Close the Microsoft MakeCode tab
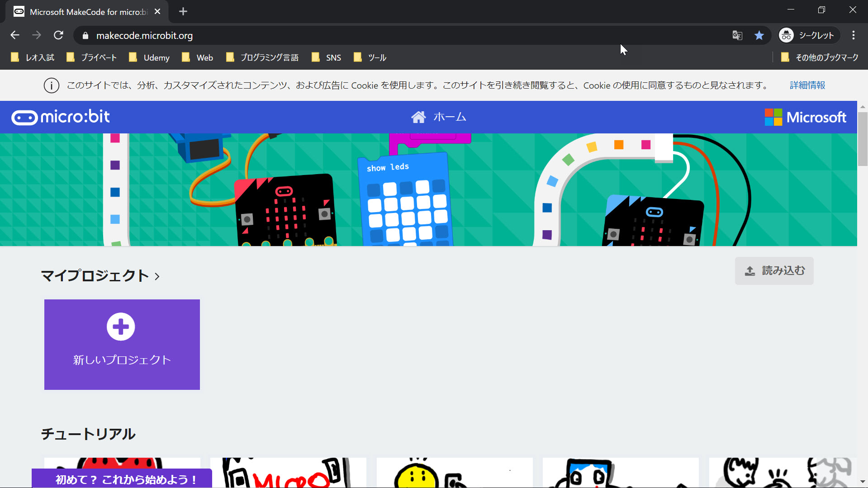This screenshot has height=488, width=868. coord(157,12)
